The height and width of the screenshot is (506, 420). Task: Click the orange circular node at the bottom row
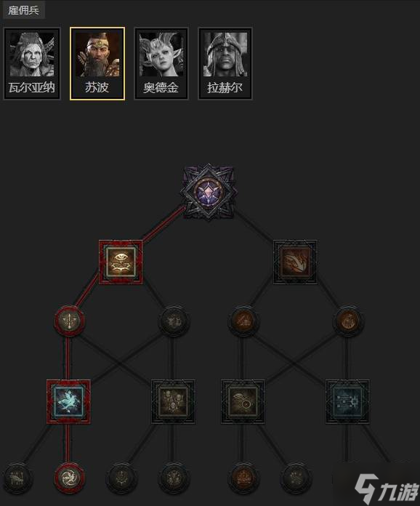[x=243, y=478]
